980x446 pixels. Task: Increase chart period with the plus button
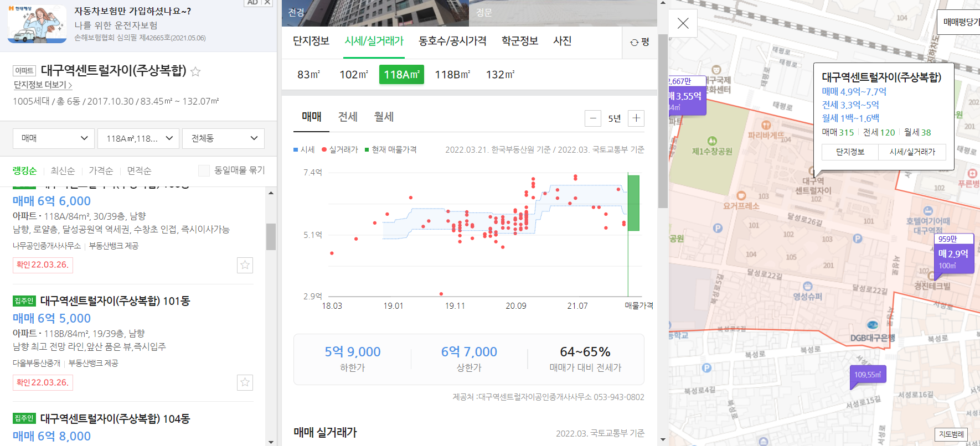point(636,118)
